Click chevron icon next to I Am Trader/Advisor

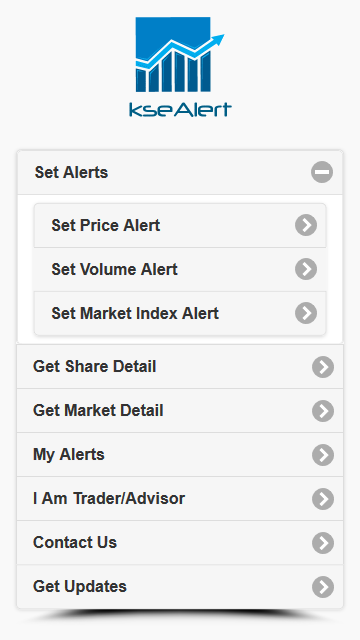pyautogui.click(x=323, y=499)
